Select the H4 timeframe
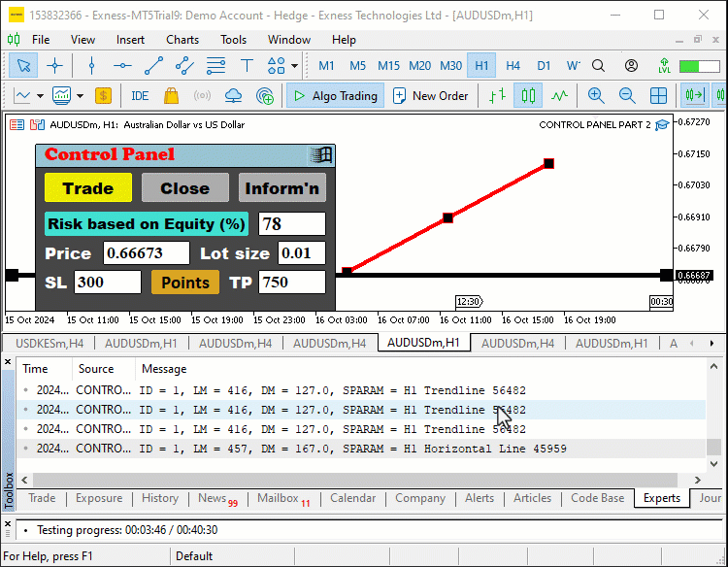The image size is (728, 567). click(x=513, y=65)
